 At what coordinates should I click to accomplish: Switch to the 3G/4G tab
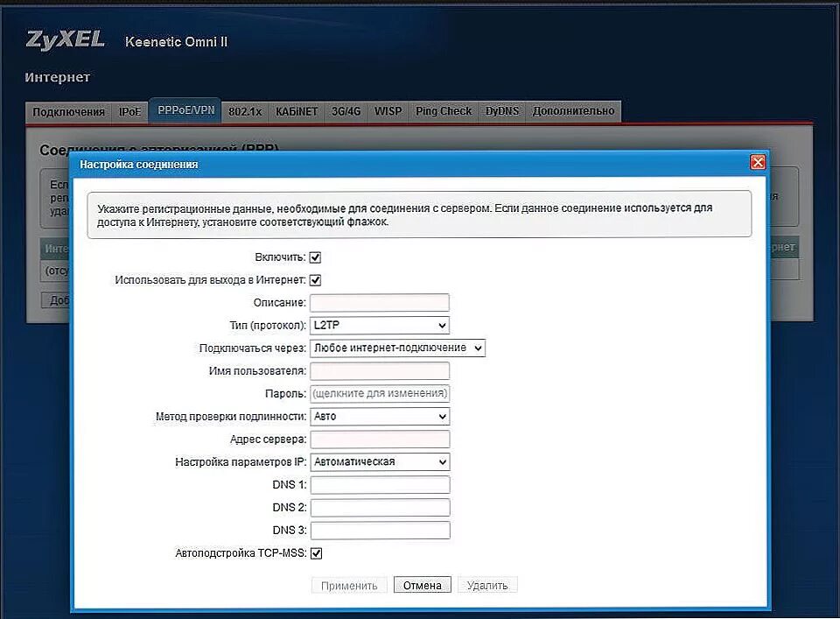click(346, 112)
